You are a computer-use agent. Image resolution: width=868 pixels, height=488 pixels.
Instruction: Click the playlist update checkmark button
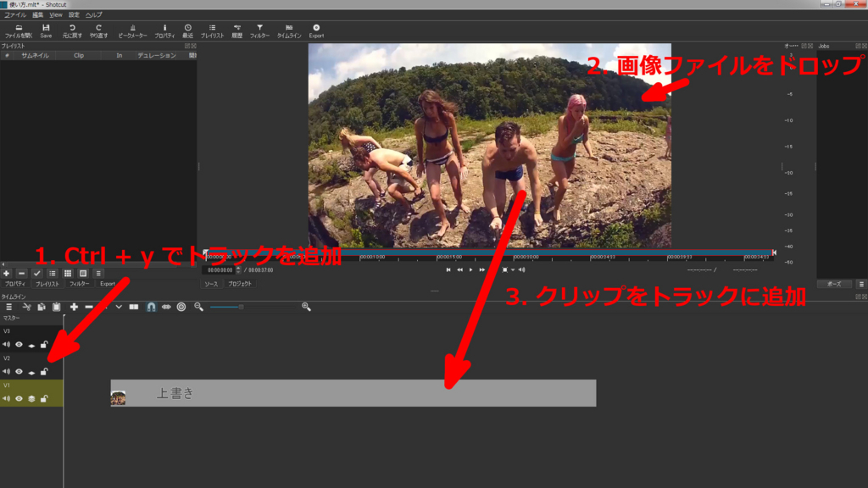tap(37, 274)
